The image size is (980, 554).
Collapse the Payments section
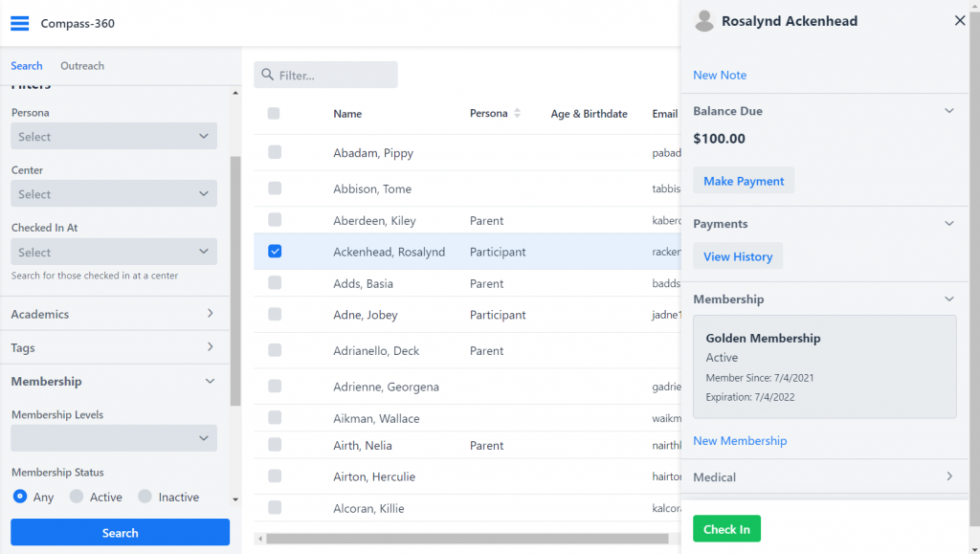pyautogui.click(x=948, y=224)
